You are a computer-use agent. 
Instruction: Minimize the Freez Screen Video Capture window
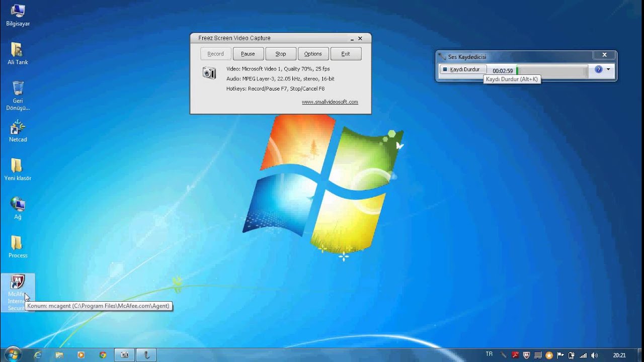tap(352, 39)
